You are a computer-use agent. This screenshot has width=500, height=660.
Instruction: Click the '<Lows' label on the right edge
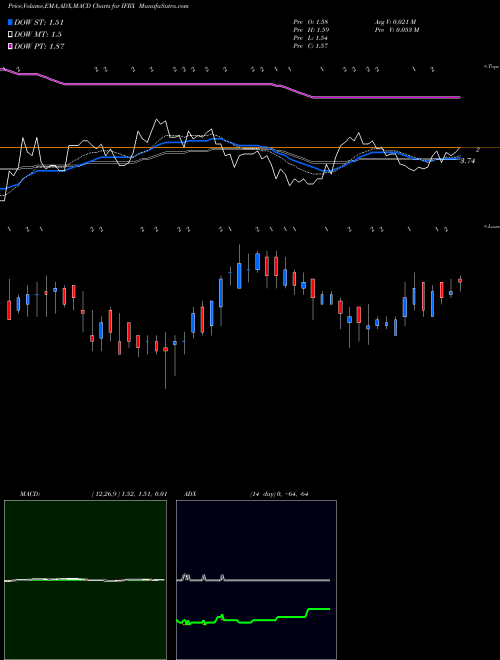click(491, 226)
